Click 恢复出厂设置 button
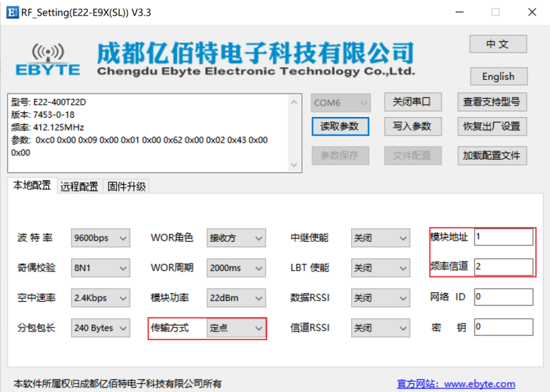 click(x=491, y=126)
